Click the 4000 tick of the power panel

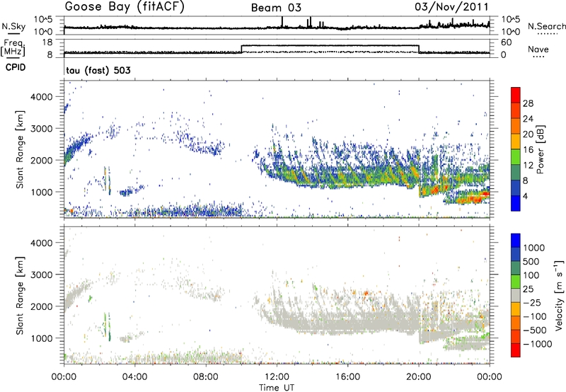click(41, 97)
